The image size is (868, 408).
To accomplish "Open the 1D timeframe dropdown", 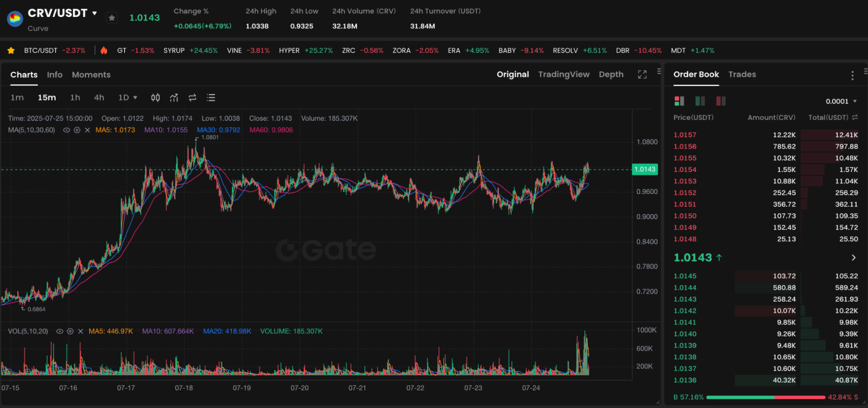I will click(128, 98).
